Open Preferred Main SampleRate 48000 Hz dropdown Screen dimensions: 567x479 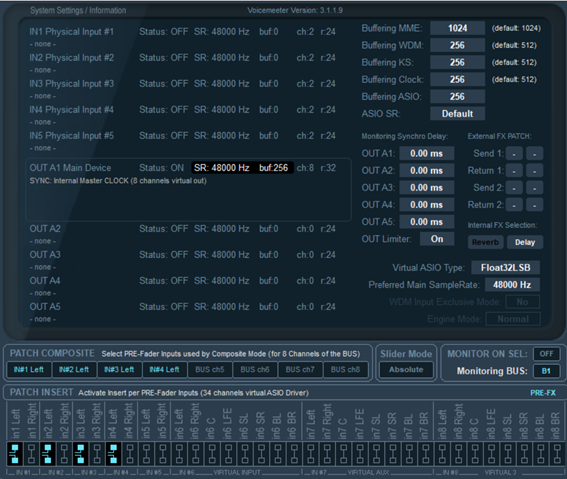pos(512,285)
